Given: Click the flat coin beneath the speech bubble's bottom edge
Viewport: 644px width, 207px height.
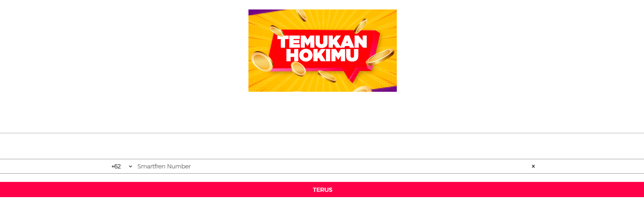Looking at the screenshot, I should pos(327,77).
